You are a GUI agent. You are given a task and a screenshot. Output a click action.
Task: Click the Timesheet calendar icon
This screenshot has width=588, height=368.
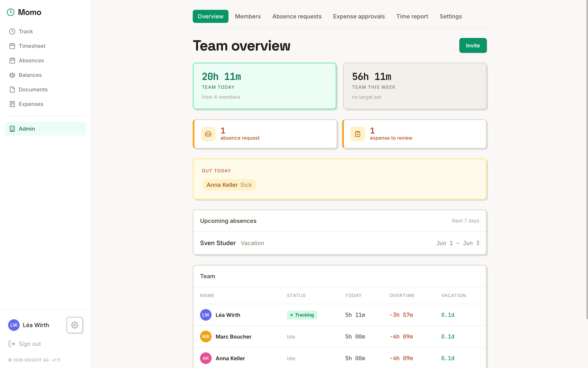[x=12, y=46]
